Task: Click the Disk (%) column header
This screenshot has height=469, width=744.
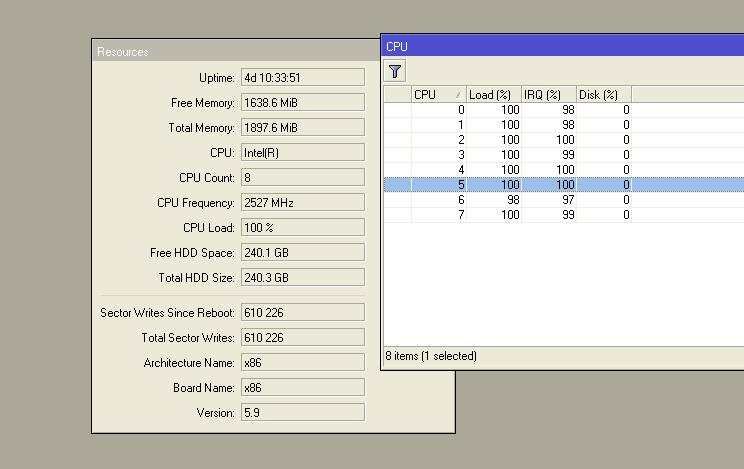Action: pyautogui.click(x=604, y=94)
